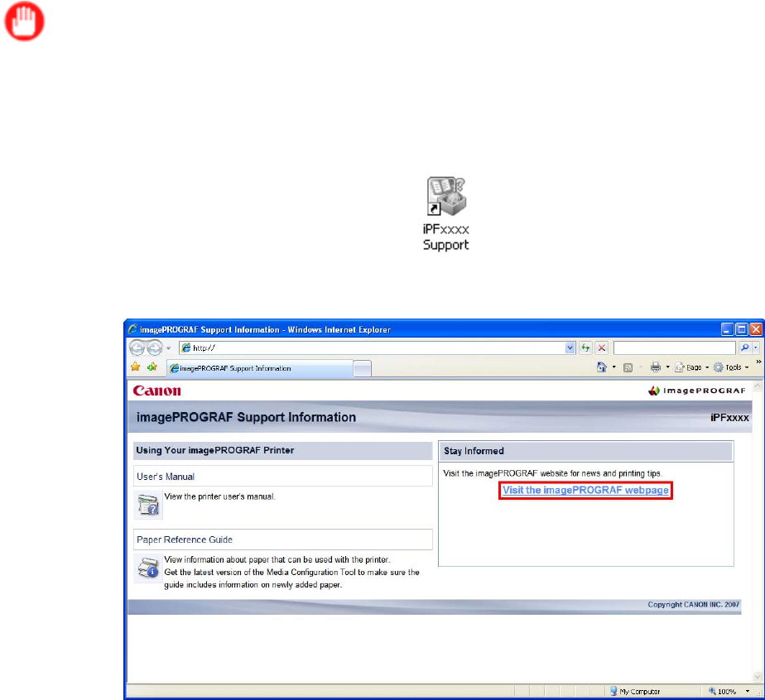Open Favorites Center star icon
The width and height of the screenshot is (765, 700).
coord(136,367)
